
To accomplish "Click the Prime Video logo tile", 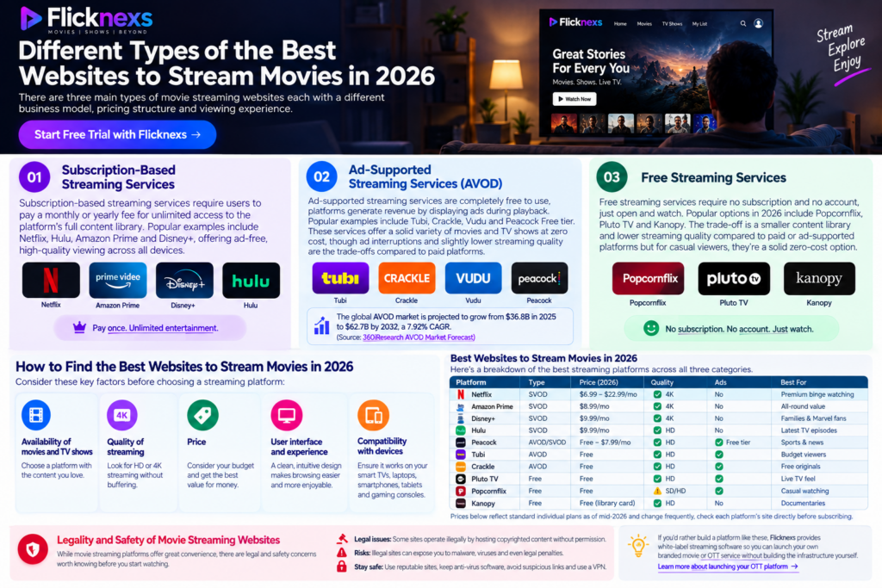I will (x=117, y=280).
